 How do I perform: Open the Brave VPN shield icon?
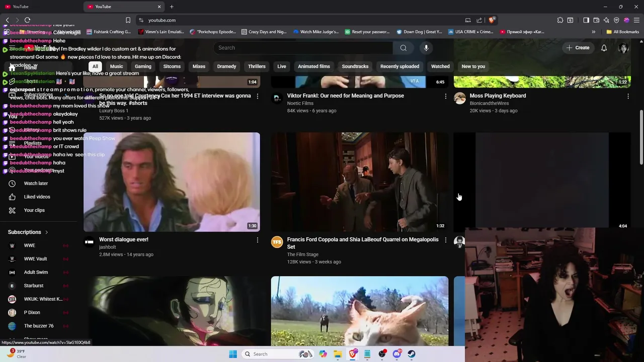click(x=616, y=20)
